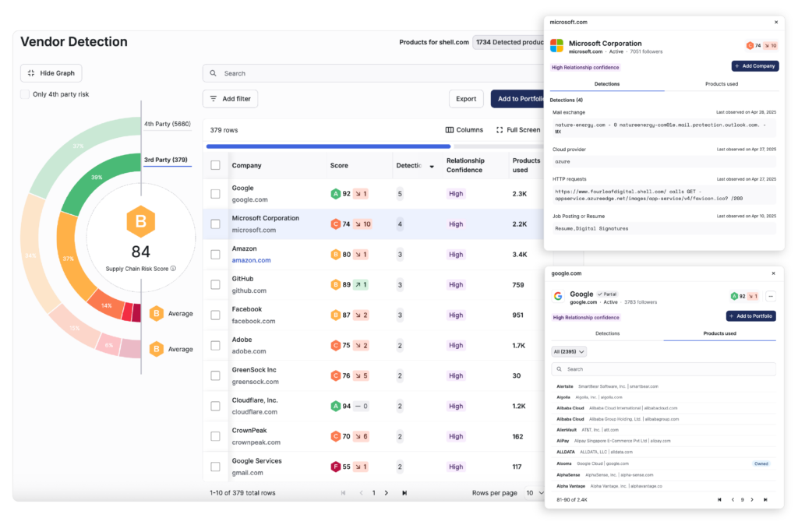Click the score badge in google.com panel header
This screenshot has height=532, width=798.
click(x=738, y=296)
